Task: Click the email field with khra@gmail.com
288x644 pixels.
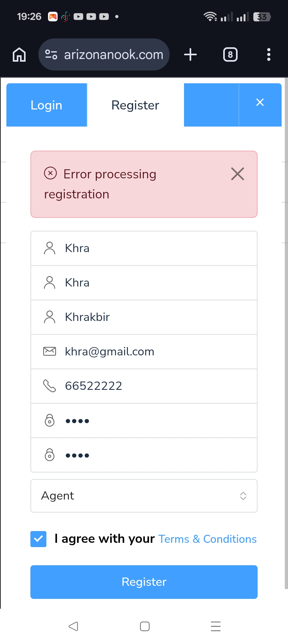Action: click(x=144, y=352)
